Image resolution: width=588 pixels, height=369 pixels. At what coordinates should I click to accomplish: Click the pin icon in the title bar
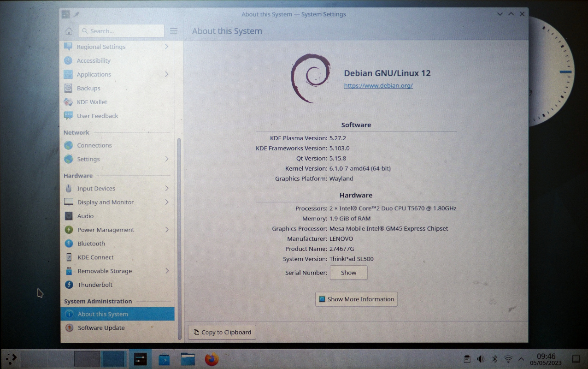tap(76, 14)
